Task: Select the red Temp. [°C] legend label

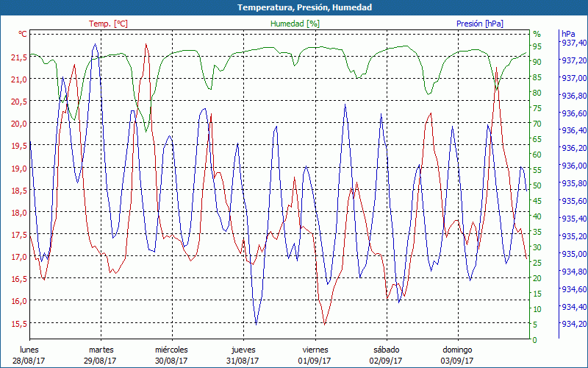Action: pyautogui.click(x=108, y=24)
